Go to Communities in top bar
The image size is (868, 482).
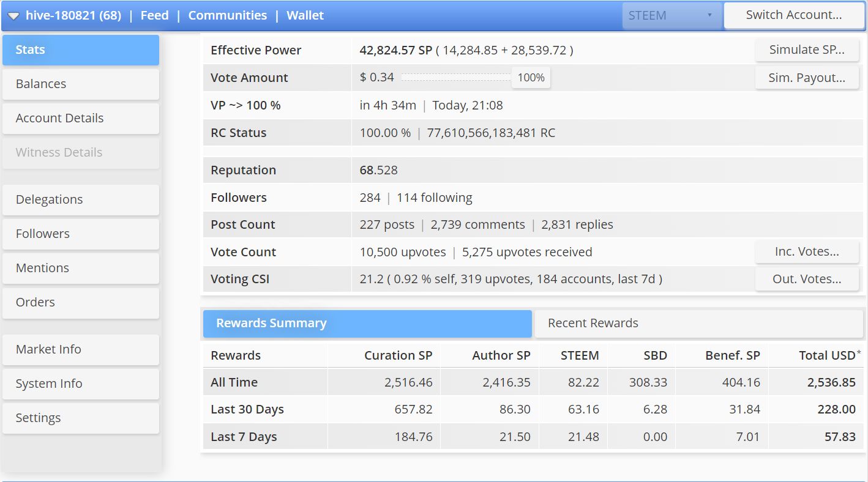[227, 16]
